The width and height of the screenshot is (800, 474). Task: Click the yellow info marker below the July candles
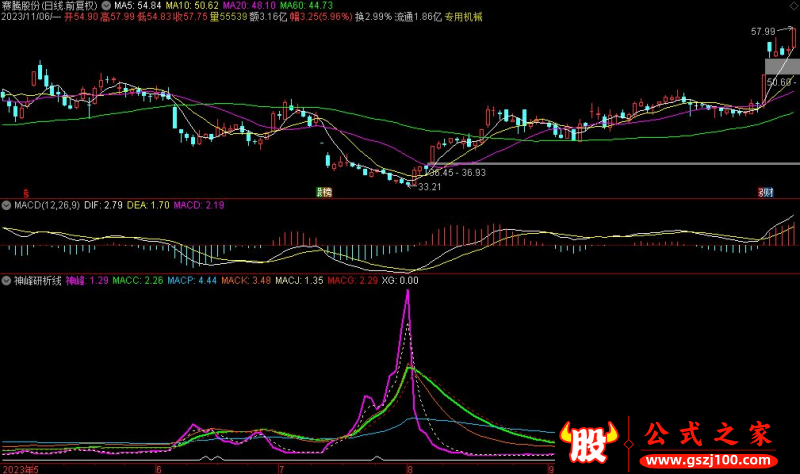click(324, 191)
